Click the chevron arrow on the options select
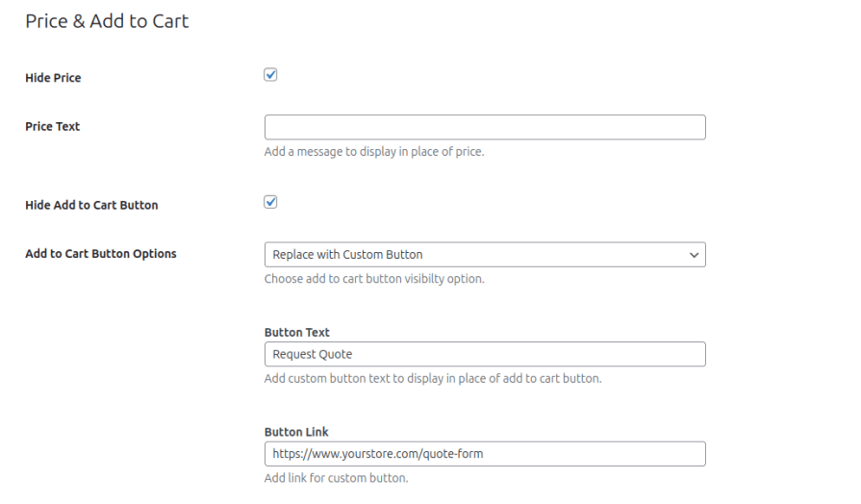This screenshot has width=861, height=504. point(694,255)
